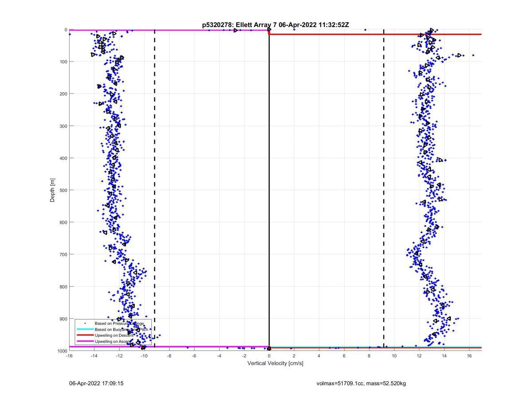
Task: Click depth axis tick label '1000'
Action: click(62, 351)
